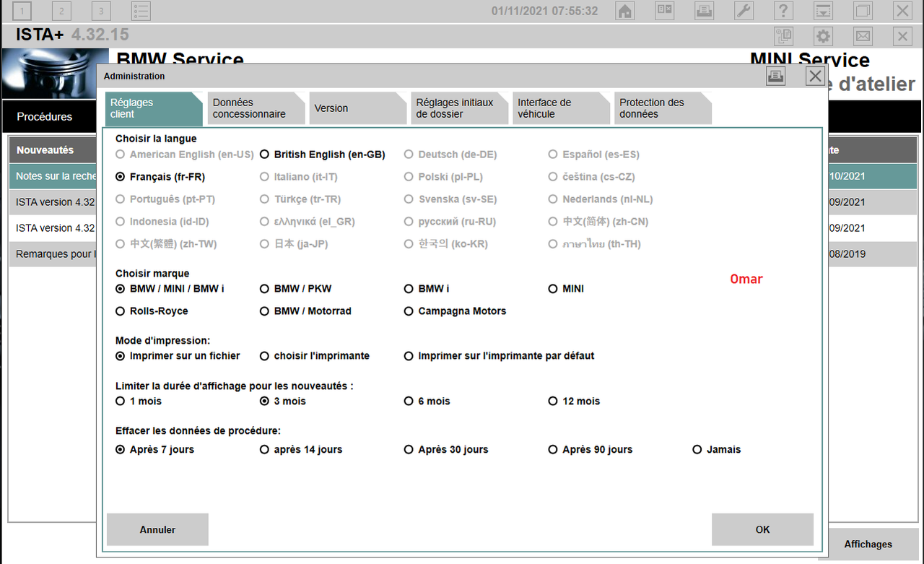Open Protection des données tab
Screen dimensions: 924x564
663,108
